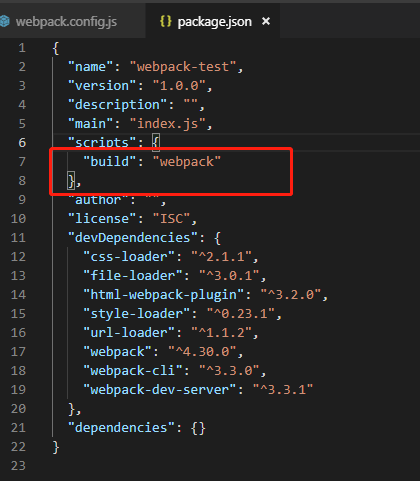Click the "webpack-cli" dependency name
420x481 pixels.
click(x=133, y=371)
